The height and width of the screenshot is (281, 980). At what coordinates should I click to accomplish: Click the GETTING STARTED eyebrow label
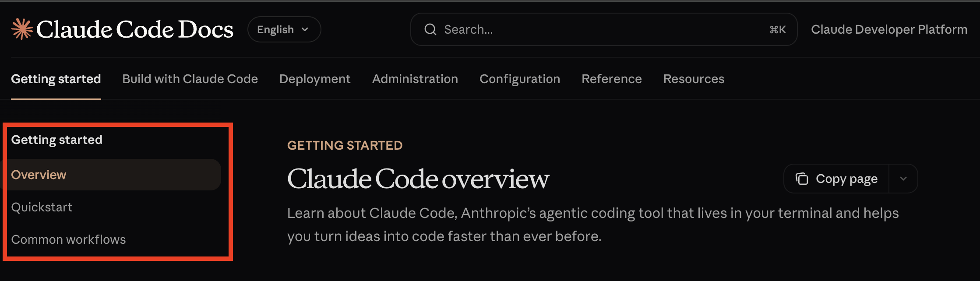pos(345,145)
